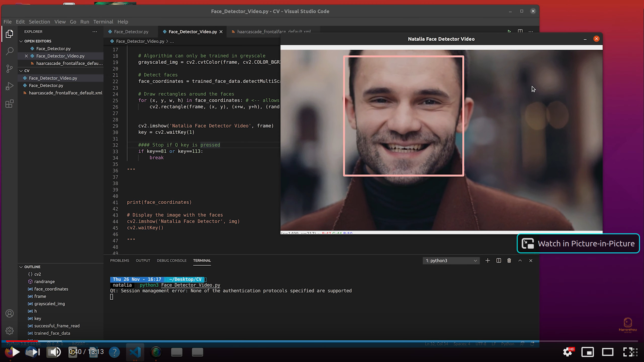Switch to the Output panel tab
Image resolution: width=644 pixels, height=362 pixels.
pos(143,261)
